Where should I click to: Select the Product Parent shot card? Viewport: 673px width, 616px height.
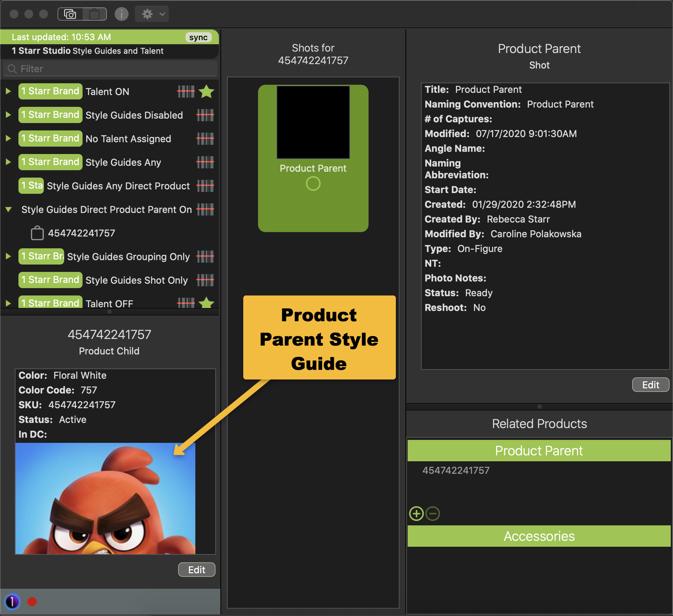click(x=313, y=158)
